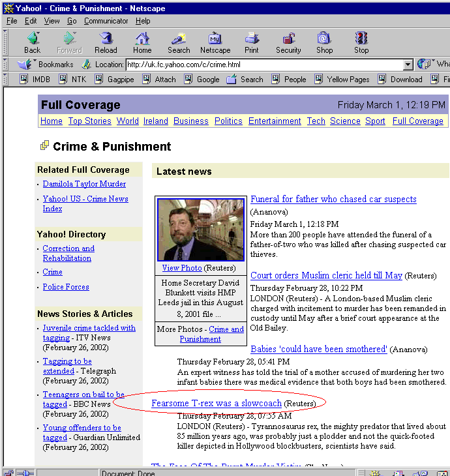Open Babies 'could have been smothered' story
Screen dimensions: 450x476
pos(319,349)
